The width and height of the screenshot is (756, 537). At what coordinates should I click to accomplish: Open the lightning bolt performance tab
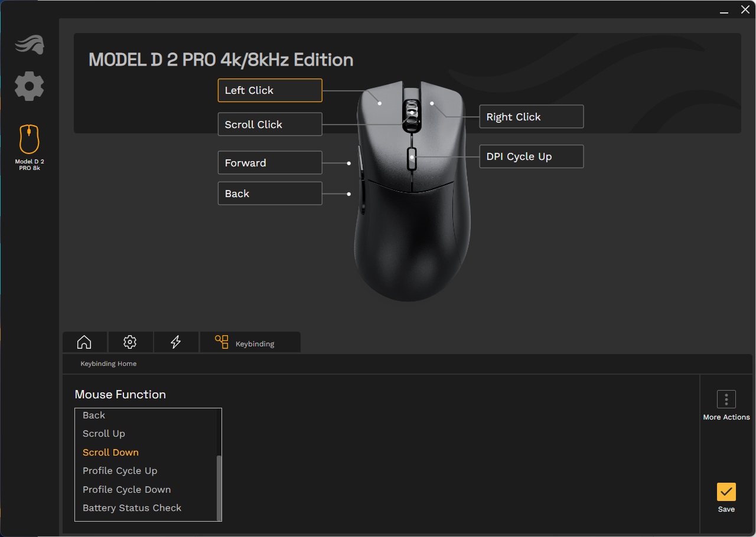pyautogui.click(x=175, y=342)
